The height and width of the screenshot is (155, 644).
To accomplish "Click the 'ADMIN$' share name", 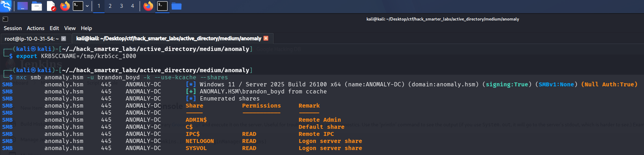I will (196, 120).
